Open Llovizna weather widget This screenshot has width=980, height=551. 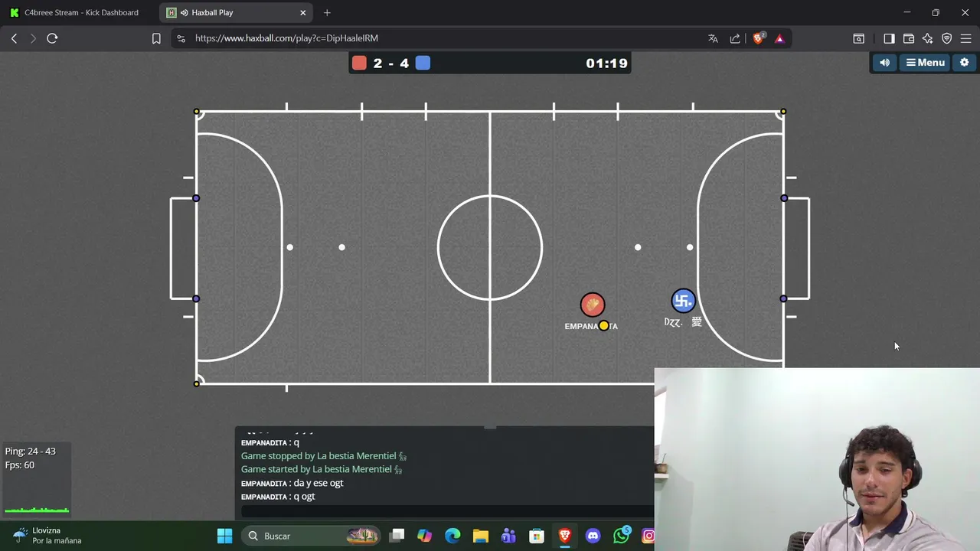[x=47, y=536]
